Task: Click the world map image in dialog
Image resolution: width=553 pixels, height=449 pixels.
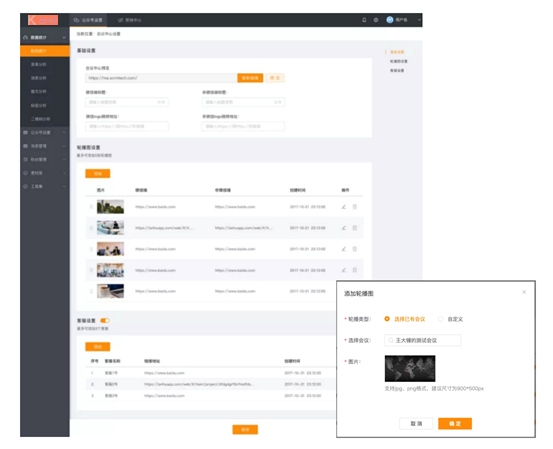Action: [410, 369]
